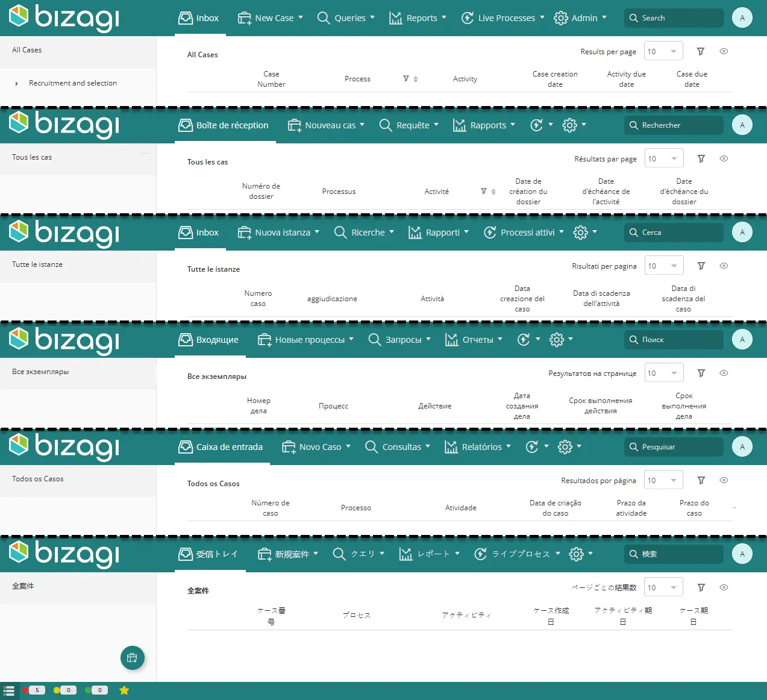Click the list icon in the bottom-left bar

[x=9, y=691]
